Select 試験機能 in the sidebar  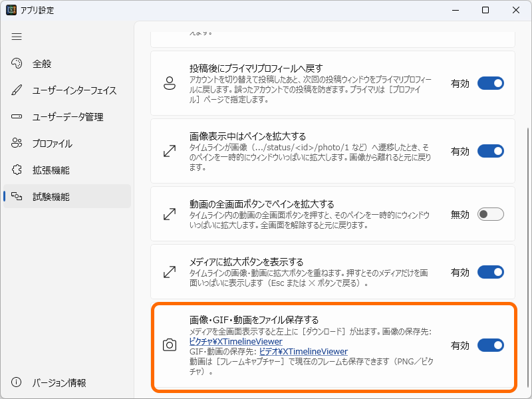[x=67, y=196]
